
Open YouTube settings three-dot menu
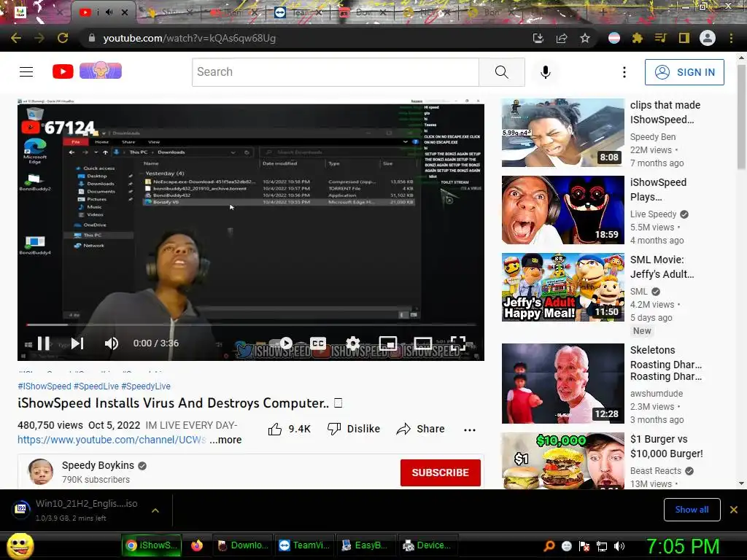[624, 72]
